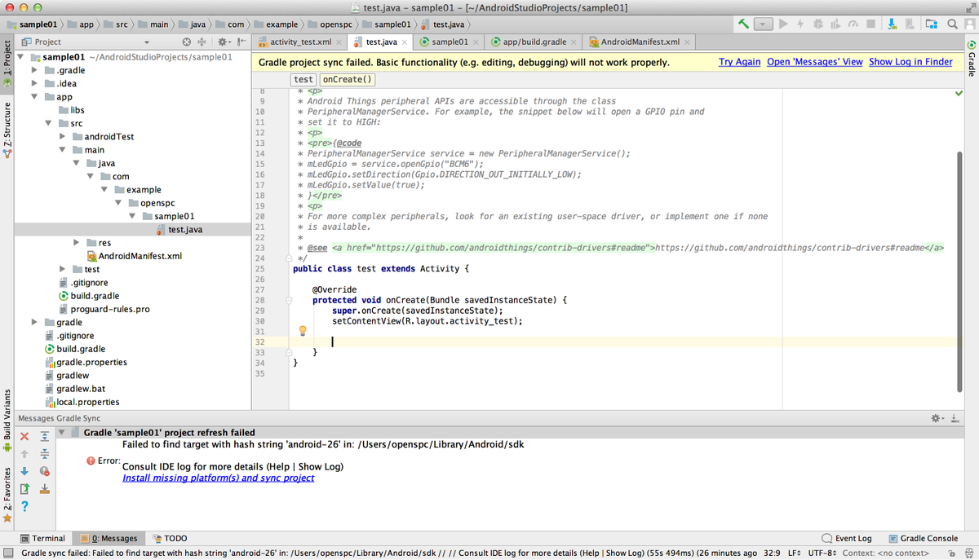The height and width of the screenshot is (560, 979).
Task: Click Collapse All icon in Messages panel
Action: tap(45, 453)
